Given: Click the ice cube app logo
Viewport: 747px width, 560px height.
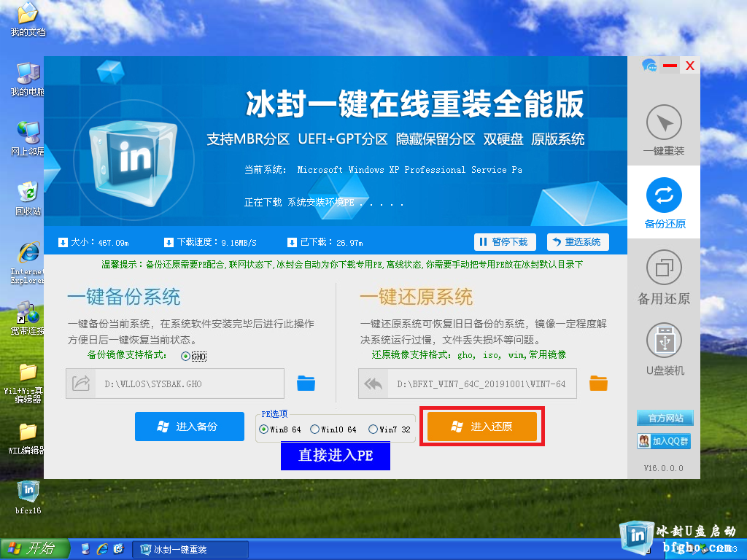Looking at the screenshot, I should (133, 162).
